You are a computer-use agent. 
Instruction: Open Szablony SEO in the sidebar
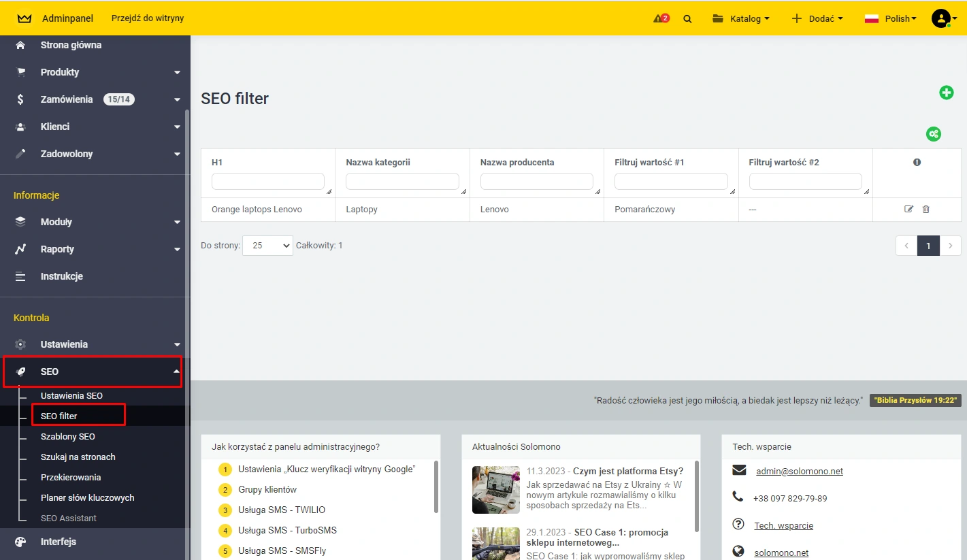(x=68, y=436)
